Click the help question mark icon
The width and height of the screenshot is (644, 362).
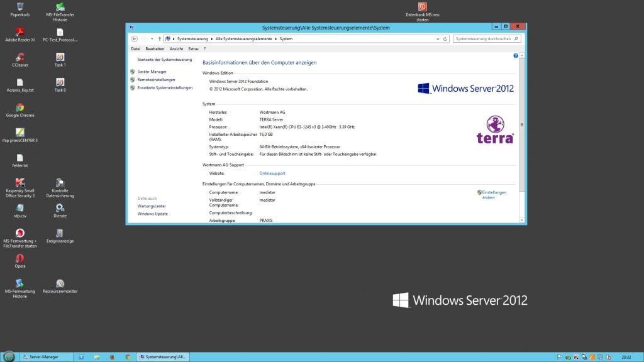(x=516, y=56)
